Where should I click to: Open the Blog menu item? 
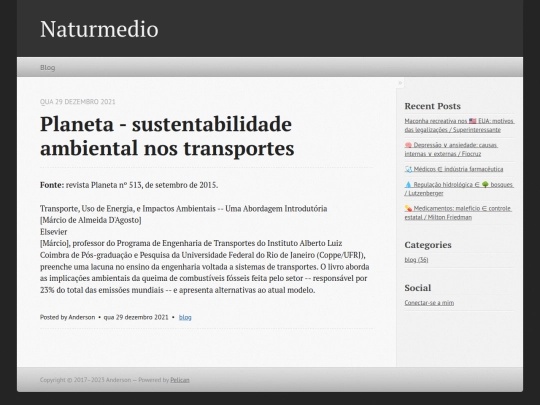click(x=48, y=68)
